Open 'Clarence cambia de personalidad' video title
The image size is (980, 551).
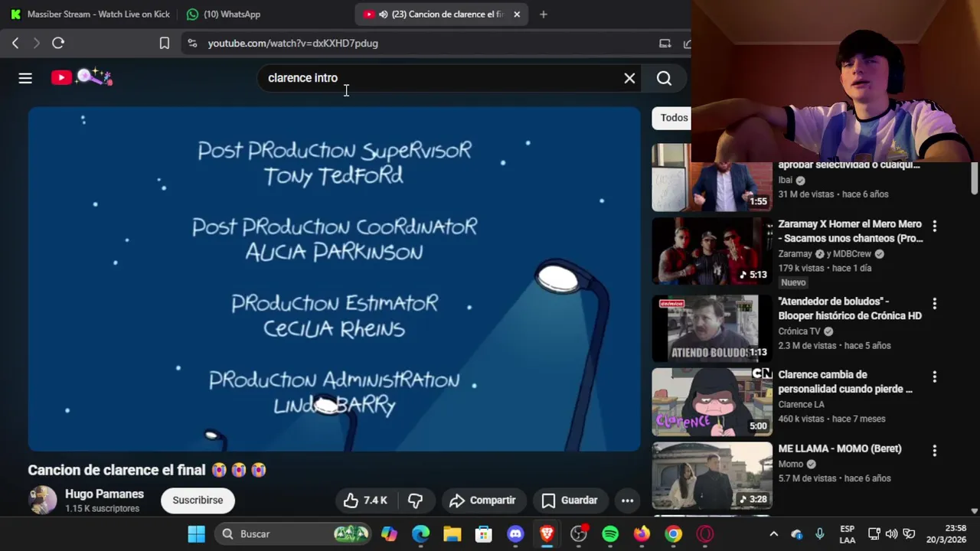click(x=845, y=382)
